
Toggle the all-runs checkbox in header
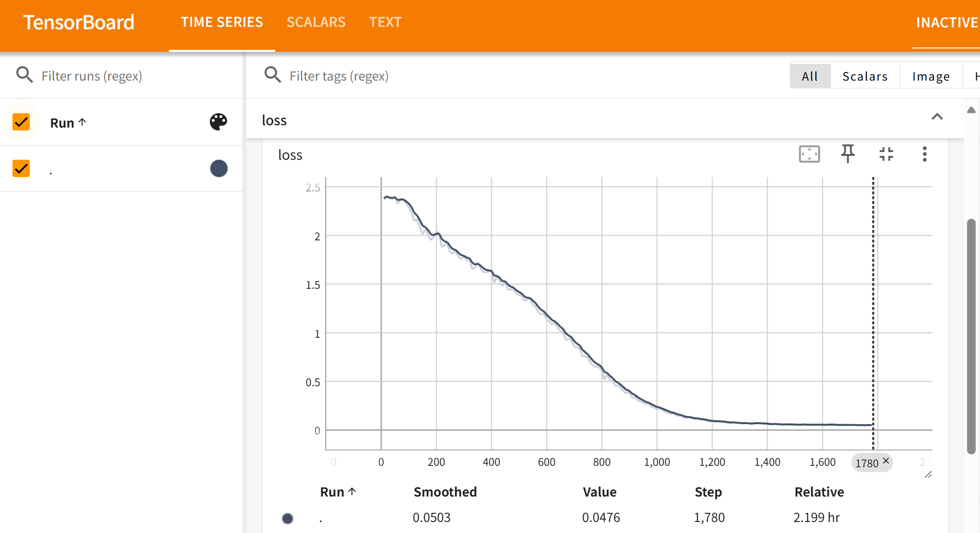[21, 122]
